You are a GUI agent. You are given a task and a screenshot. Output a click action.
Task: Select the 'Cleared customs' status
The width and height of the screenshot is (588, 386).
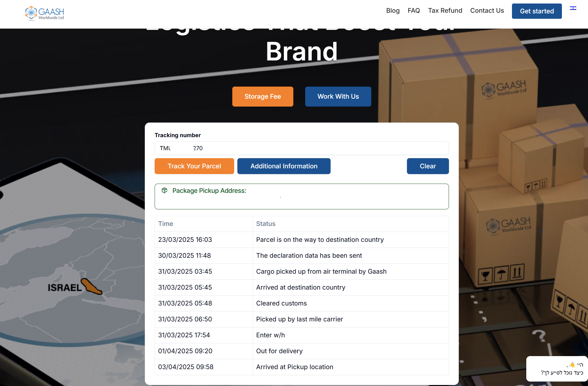point(282,303)
